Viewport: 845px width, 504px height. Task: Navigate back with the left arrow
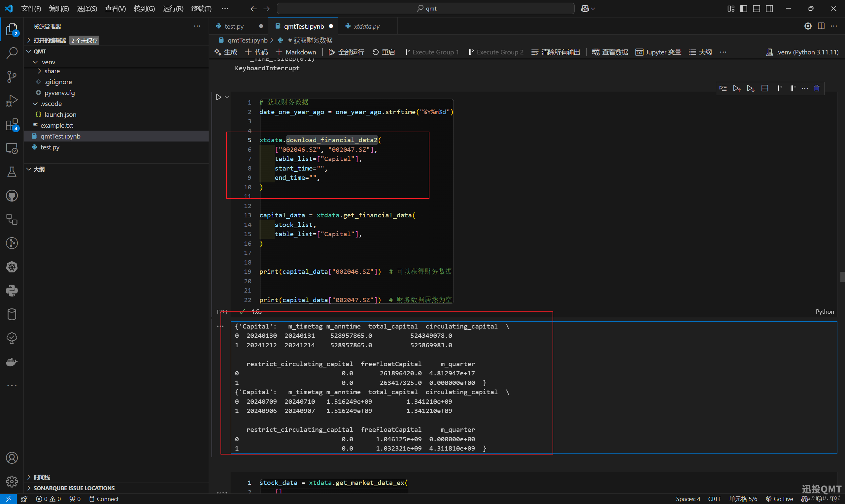(253, 9)
